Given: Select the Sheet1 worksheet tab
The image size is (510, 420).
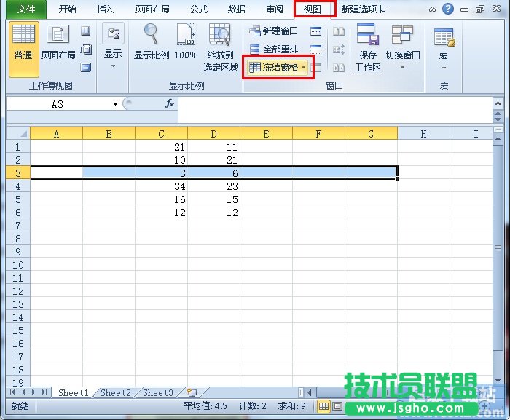Looking at the screenshot, I should click(x=73, y=392).
